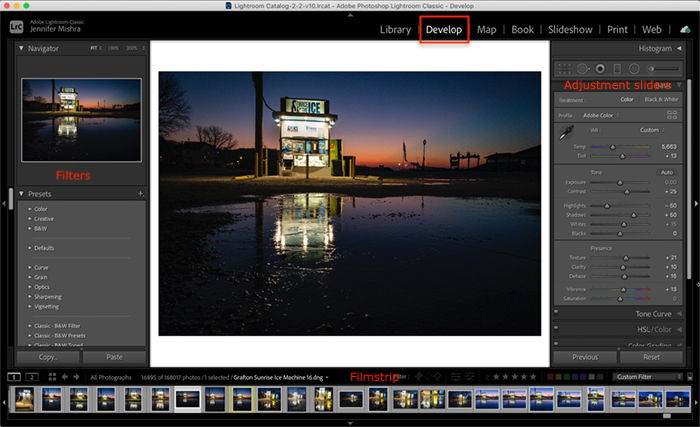
Task: Choose the Graduated Filter tool
Action: (x=617, y=69)
